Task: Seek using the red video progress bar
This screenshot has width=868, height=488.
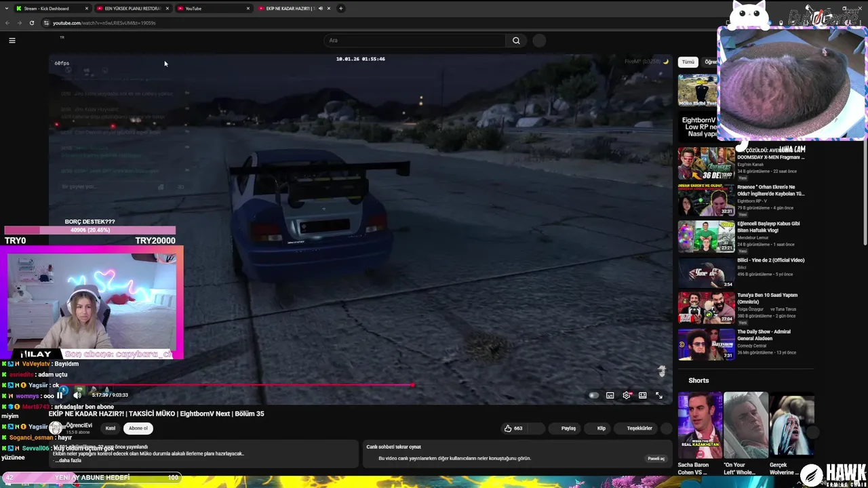Action: tap(361, 385)
